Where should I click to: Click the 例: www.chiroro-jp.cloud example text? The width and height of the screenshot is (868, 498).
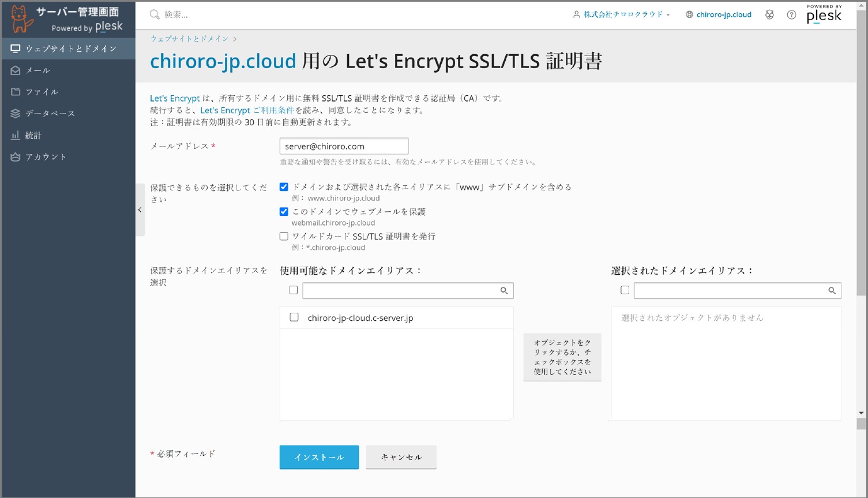point(336,198)
